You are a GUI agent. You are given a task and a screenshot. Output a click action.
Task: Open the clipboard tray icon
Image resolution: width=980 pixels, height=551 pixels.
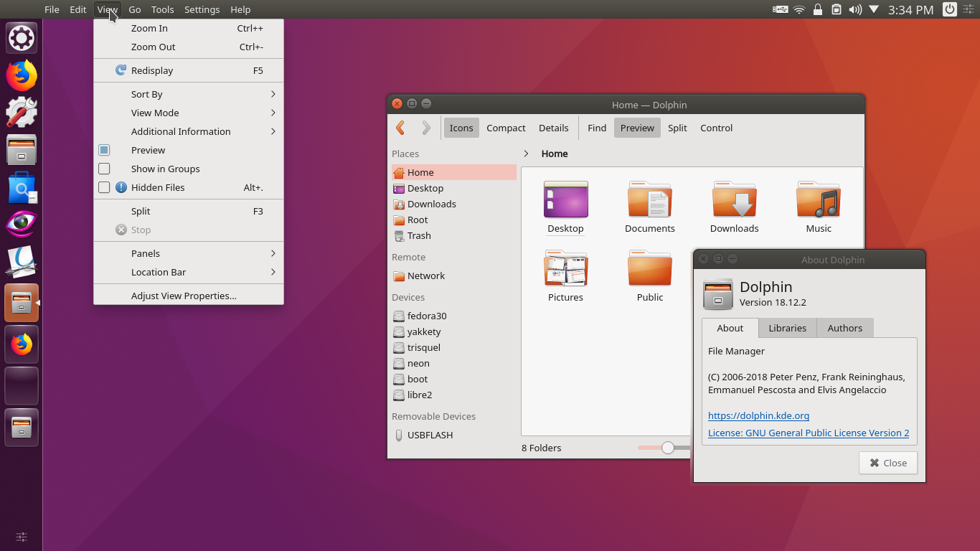tap(837, 9)
